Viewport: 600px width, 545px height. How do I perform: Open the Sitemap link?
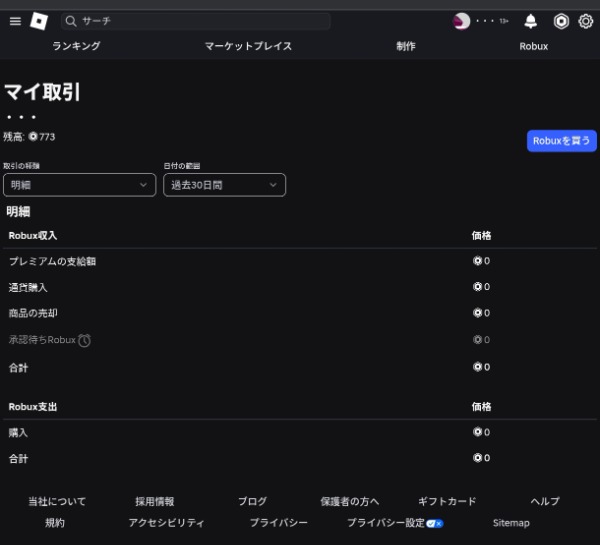click(x=511, y=523)
